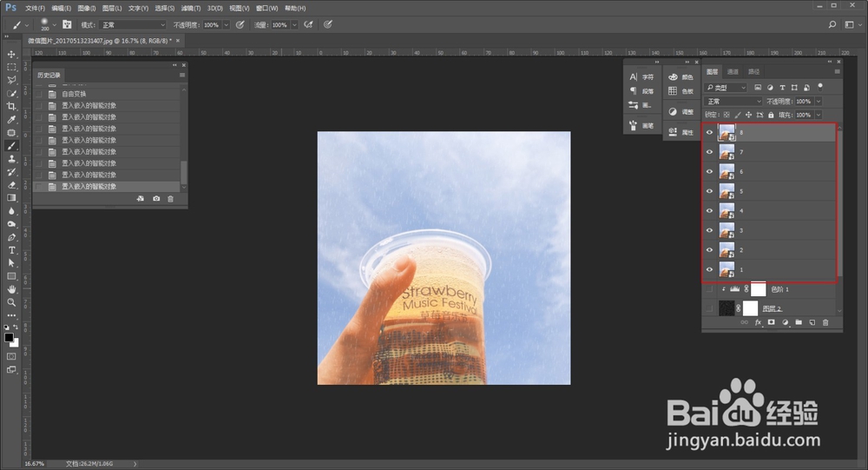The height and width of the screenshot is (470, 868).
Task: Open the 文件(F) menu
Action: (x=35, y=9)
